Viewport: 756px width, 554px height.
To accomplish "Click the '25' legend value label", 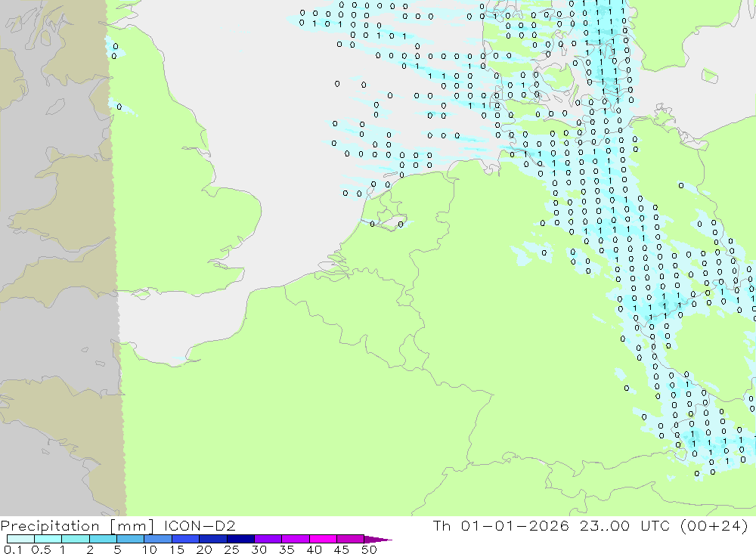I will tap(231, 549).
